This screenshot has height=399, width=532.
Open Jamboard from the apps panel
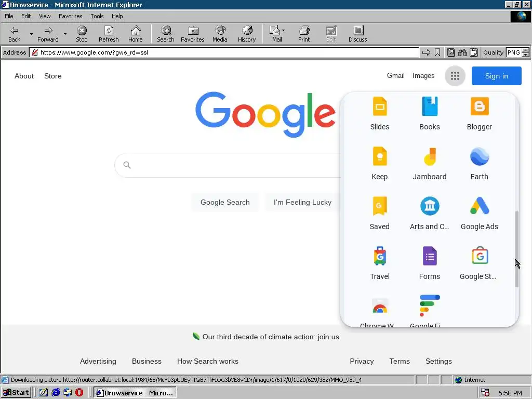point(430,164)
